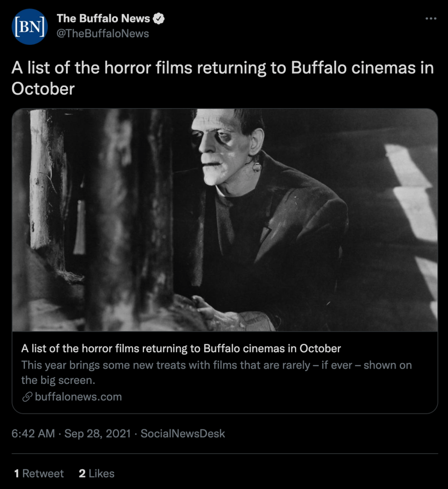Open The Buffalo News profile name
The height and width of the screenshot is (489, 448).
(103, 19)
